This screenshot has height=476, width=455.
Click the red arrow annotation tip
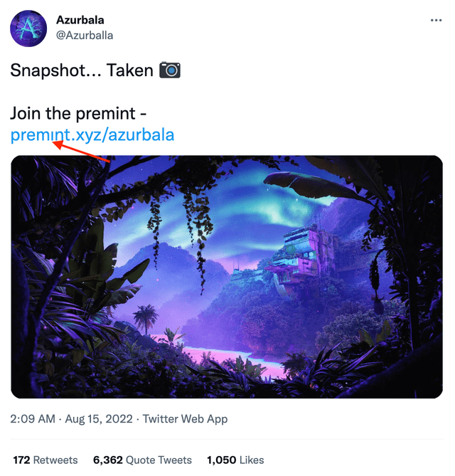55,144
